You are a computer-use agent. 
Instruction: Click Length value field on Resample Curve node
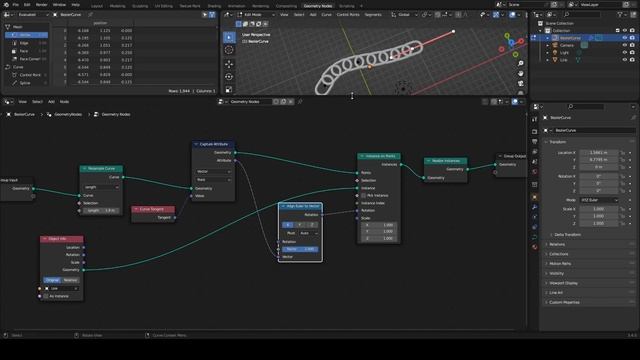tap(101, 211)
